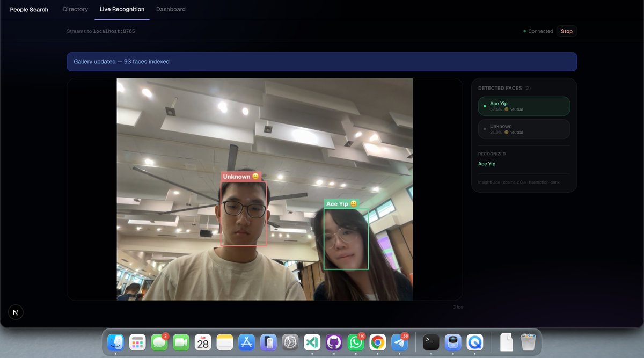Stop the live recognition stream

[567, 31]
